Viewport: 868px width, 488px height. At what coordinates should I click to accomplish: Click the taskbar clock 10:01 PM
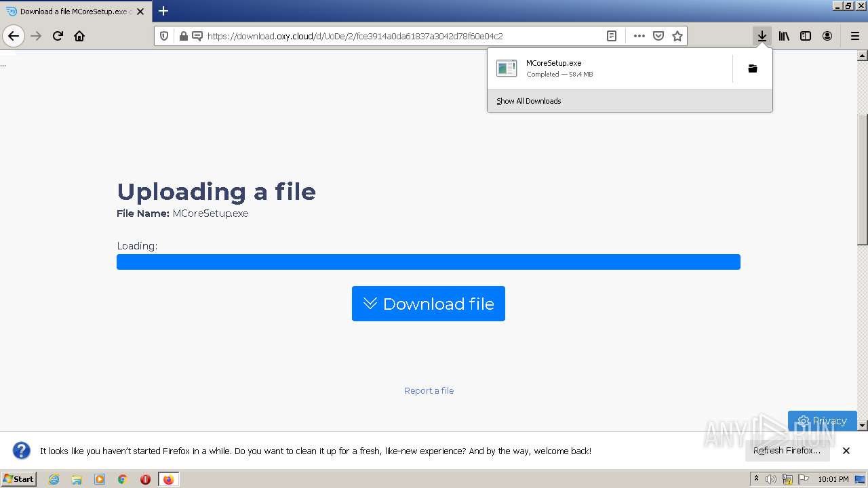(x=833, y=479)
